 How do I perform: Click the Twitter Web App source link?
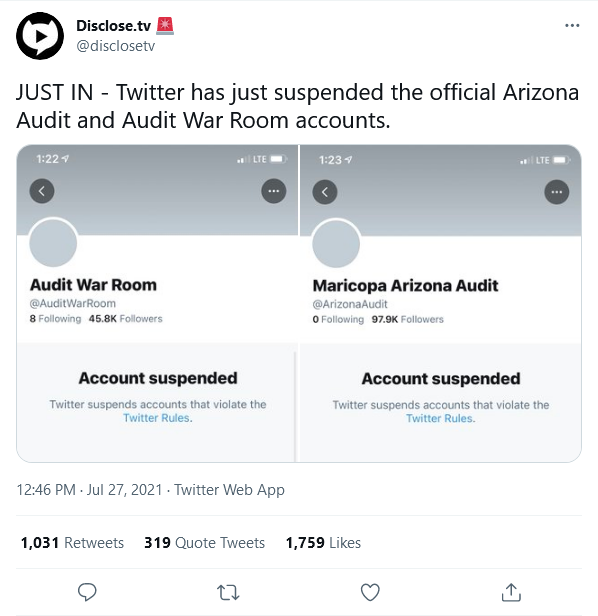229,490
